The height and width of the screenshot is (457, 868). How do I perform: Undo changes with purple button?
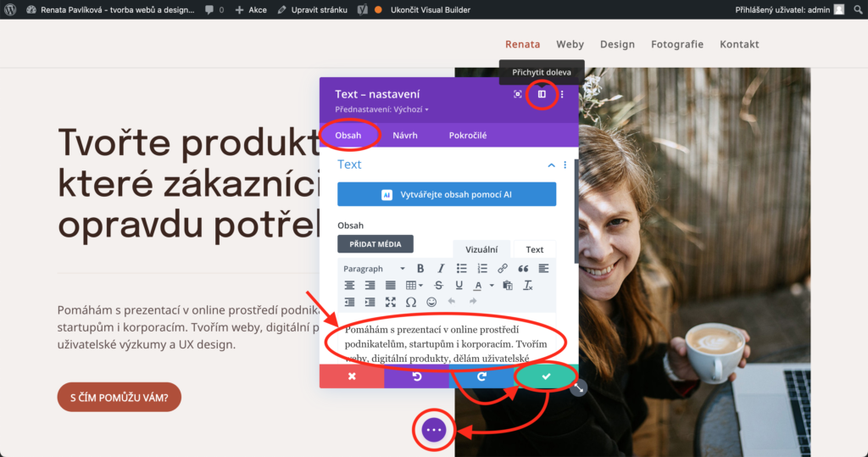(x=416, y=376)
